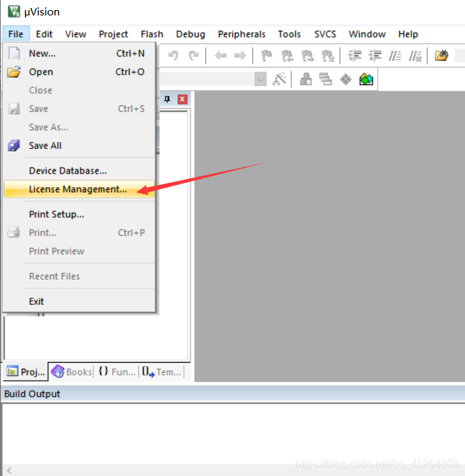Image resolution: width=465 pixels, height=476 pixels.
Task: Switch to the Tem... templates tab
Action: pyautogui.click(x=162, y=372)
